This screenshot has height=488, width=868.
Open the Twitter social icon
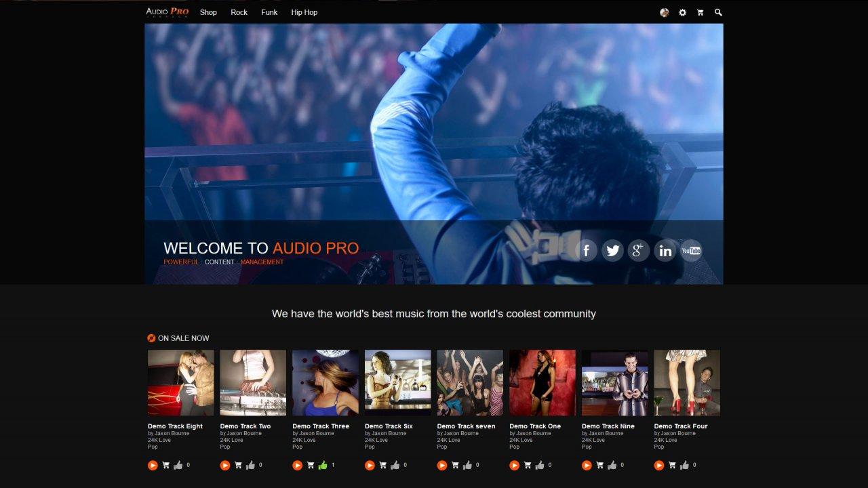point(612,251)
